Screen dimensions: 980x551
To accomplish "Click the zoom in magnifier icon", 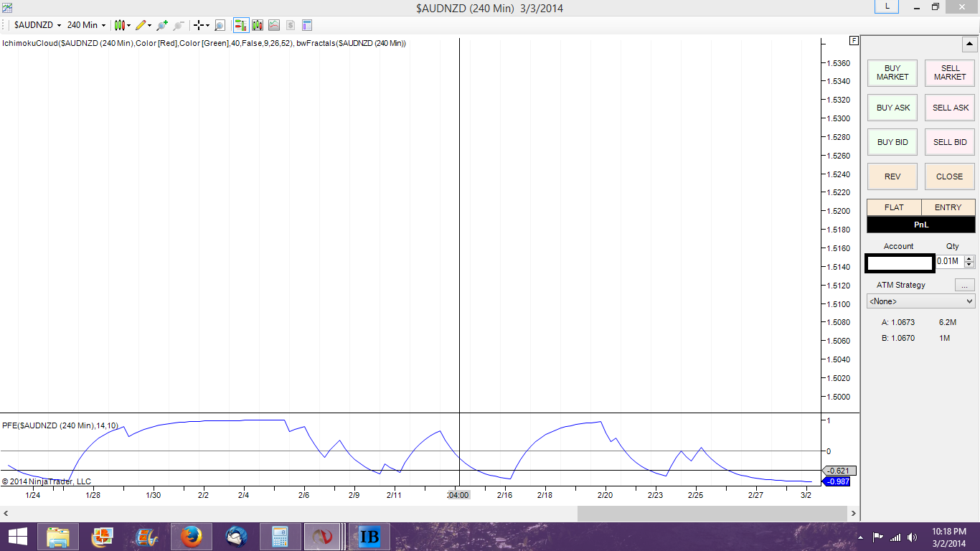I will tap(161, 25).
